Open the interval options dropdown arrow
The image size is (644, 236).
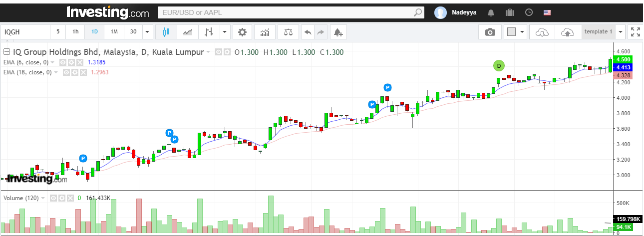147,32
